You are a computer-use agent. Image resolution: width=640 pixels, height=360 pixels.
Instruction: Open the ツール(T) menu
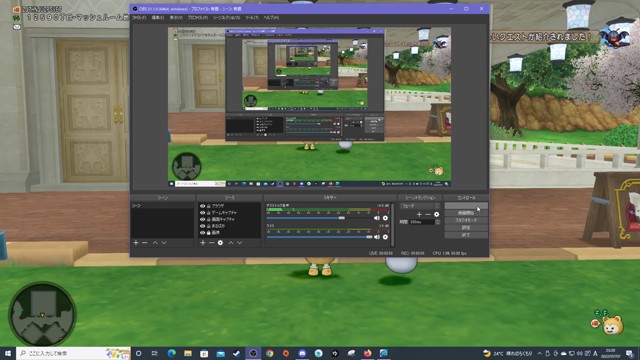tap(252, 18)
